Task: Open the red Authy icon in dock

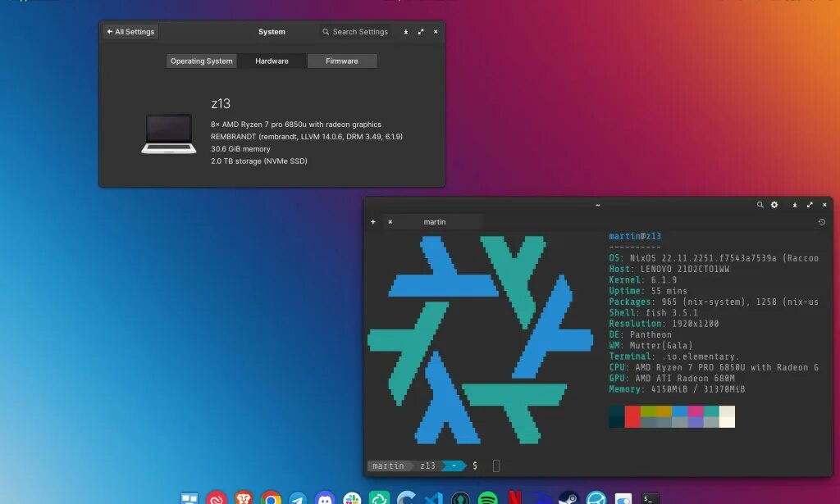Action: (x=217, y=498)
